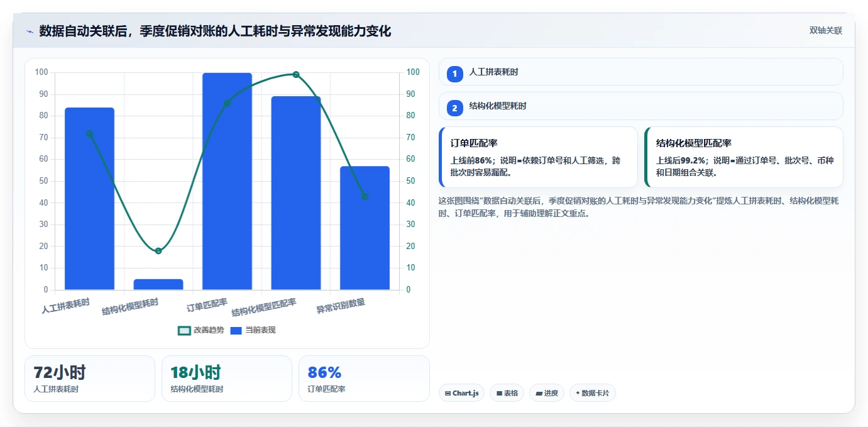Click the trend line point at 18
Screen dimensions: 868x427
(158, 251)
